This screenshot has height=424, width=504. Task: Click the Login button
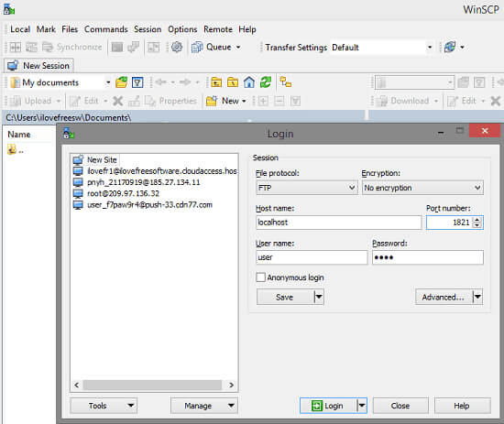click(328, 406)
